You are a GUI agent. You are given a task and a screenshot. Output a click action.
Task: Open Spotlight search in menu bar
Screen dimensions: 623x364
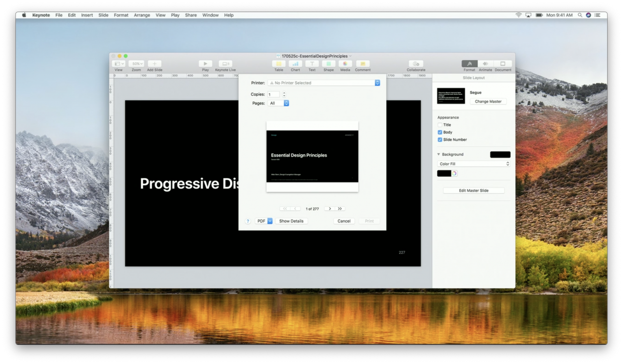point(580,15)
